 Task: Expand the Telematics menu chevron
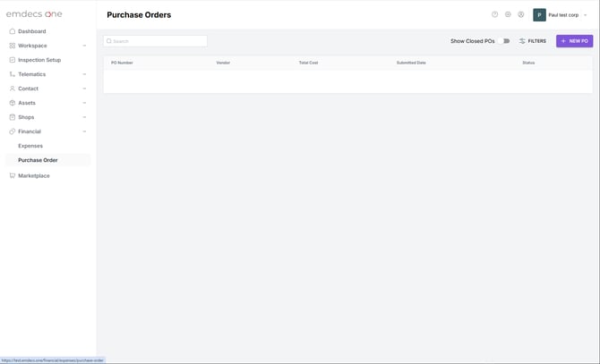coord(84,74)
